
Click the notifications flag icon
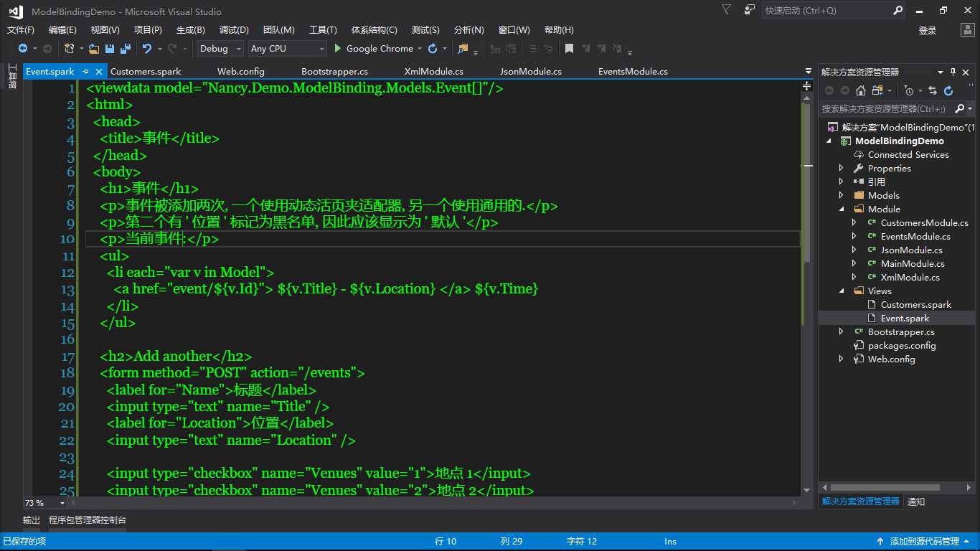pos(727,10)
